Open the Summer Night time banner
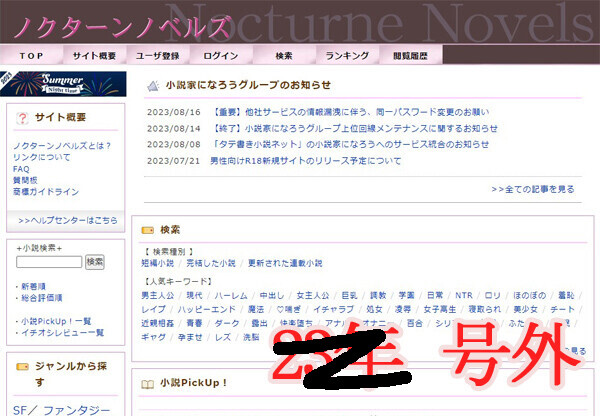Image resolution: width=600 pixels, height=416 pixels. click(63, 84)
